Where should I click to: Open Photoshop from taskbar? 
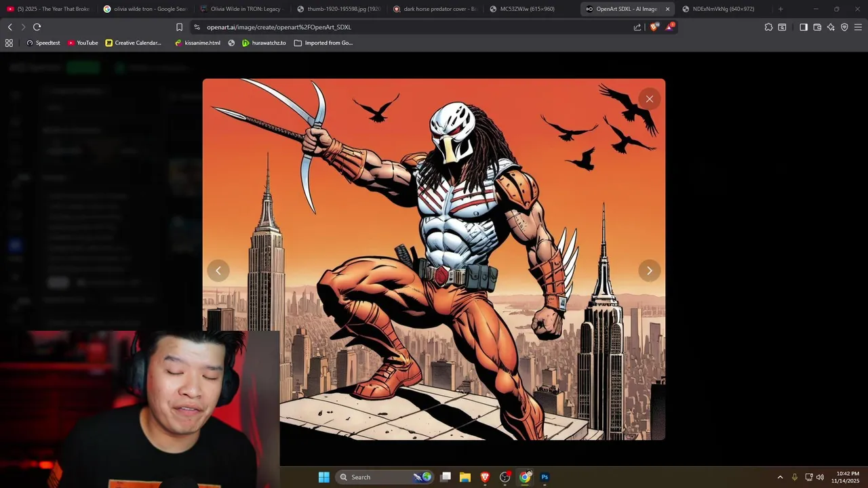tap(545, 477)
